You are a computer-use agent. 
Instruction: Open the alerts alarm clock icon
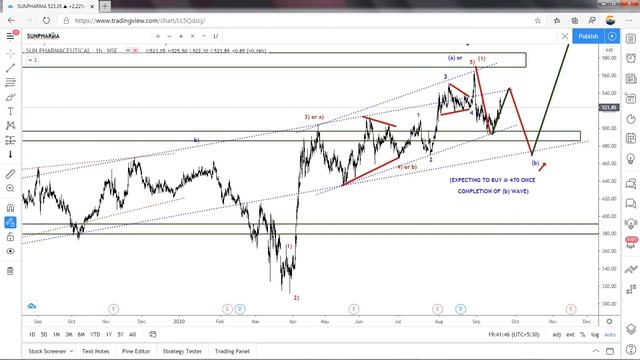tap(631, 58)
